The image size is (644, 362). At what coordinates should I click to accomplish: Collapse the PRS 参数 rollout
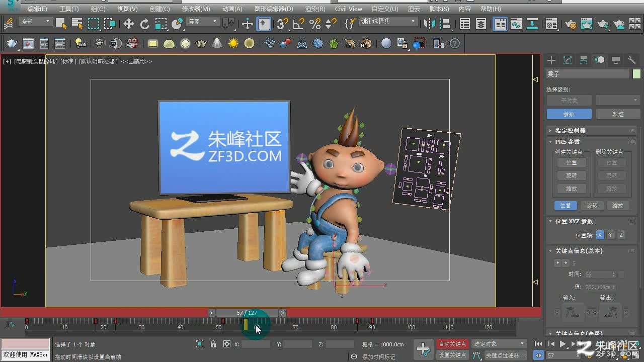[591, 142]
